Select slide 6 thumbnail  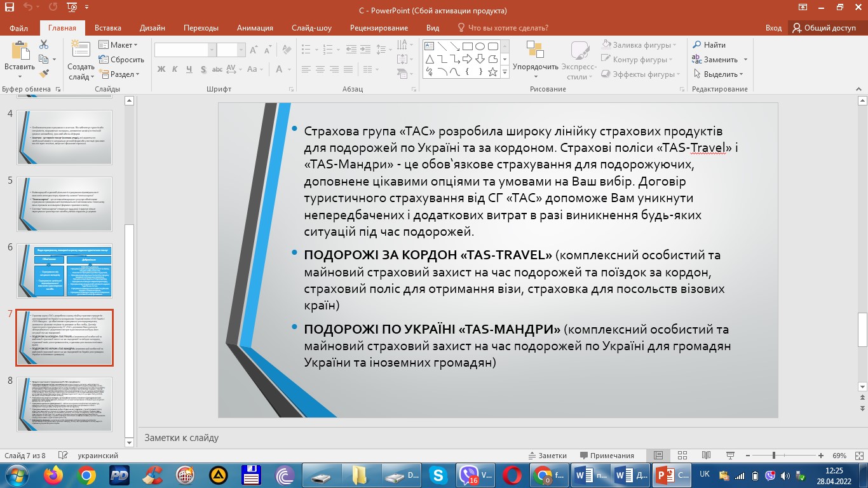coord(65,271)
